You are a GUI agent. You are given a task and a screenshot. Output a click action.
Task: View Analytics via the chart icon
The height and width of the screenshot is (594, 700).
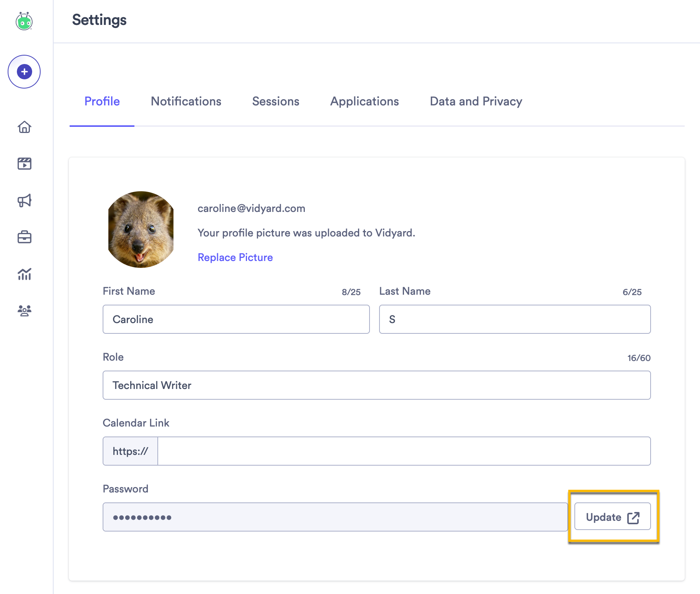click(24, 274)
